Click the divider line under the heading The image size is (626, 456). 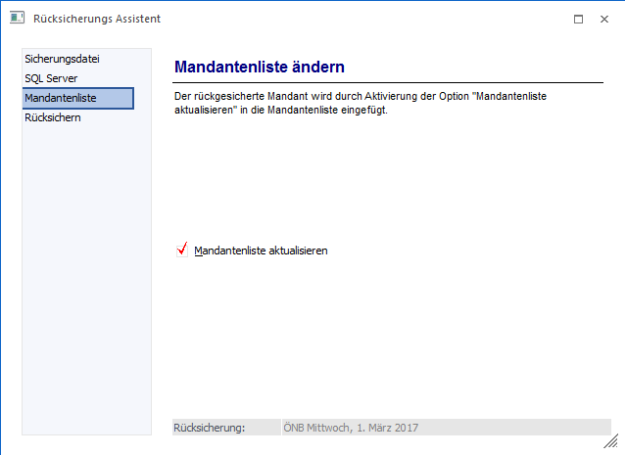click(x=388, y=81)
